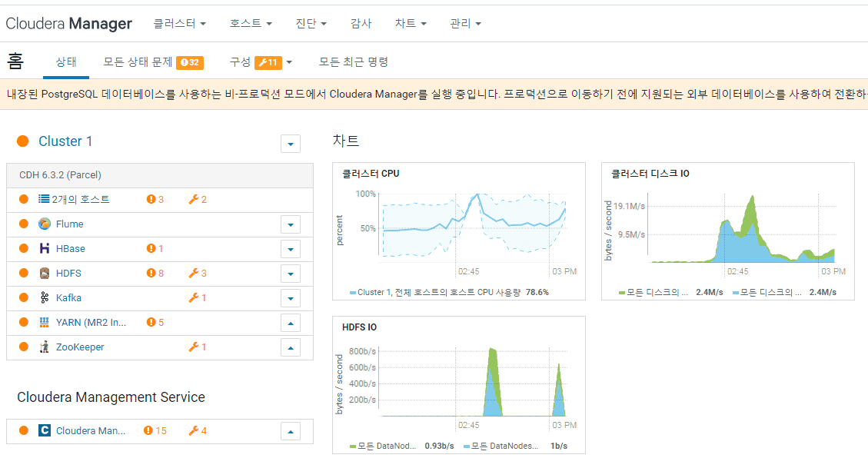Open the HDFS service link

coord(68,274)
